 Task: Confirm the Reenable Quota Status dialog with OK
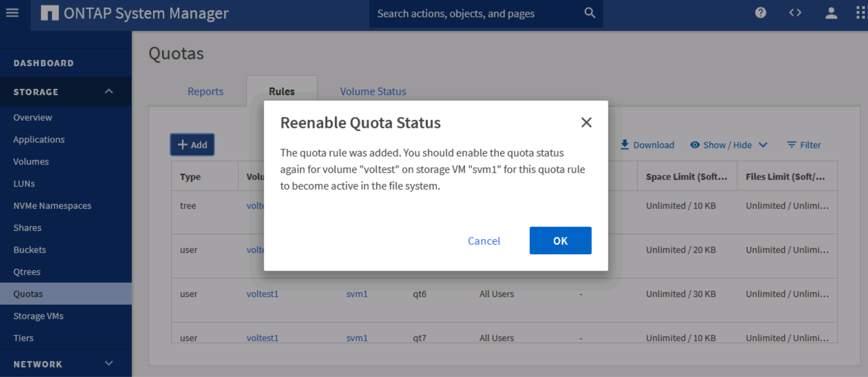[x=560, y=241]
